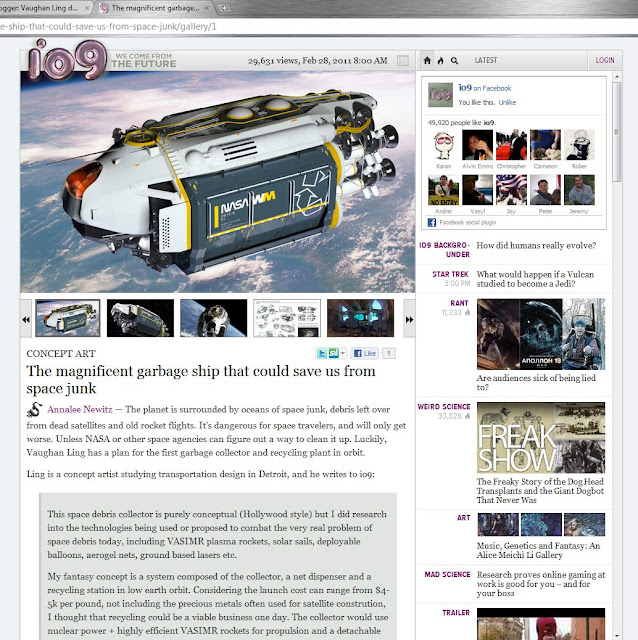Open the WEIRD SCIENCE category label
The height and width of the screenshot is (640, 638).
pyautogui.click(x=444, y=407)
